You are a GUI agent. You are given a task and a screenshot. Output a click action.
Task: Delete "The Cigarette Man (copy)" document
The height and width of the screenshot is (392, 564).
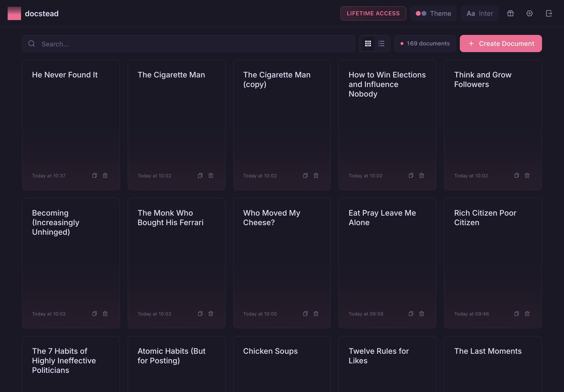(x=316, y=175)
